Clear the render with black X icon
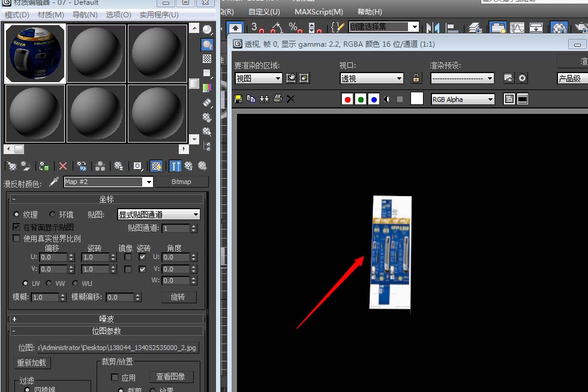 (290, 99)
